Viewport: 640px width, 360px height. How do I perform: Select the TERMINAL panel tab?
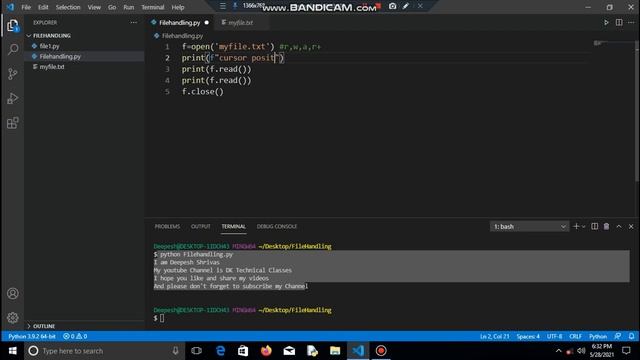pyautogui.click(x=233, y=226)
